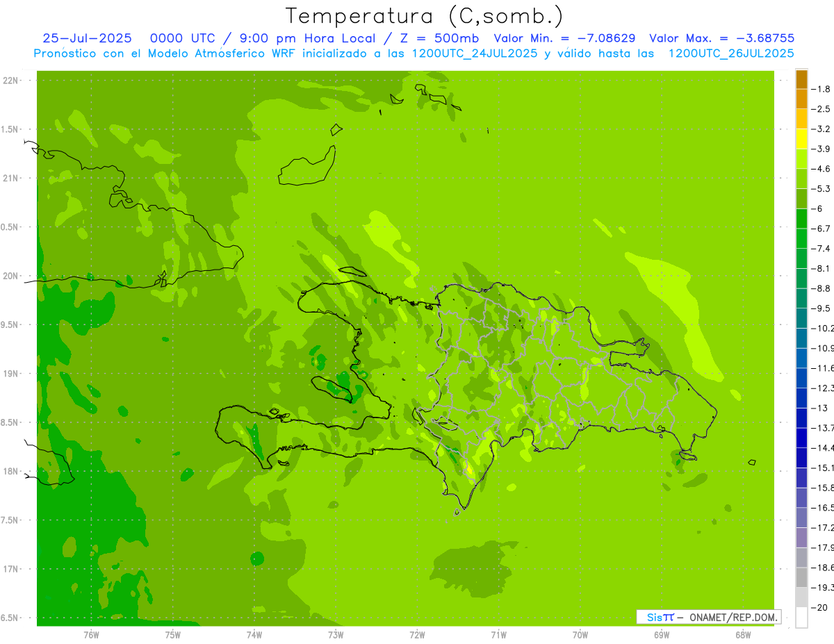Pick the yellow swatch between -3.2 and -3.9
Viewport: 834px width, 644px height.
(802, 139)
